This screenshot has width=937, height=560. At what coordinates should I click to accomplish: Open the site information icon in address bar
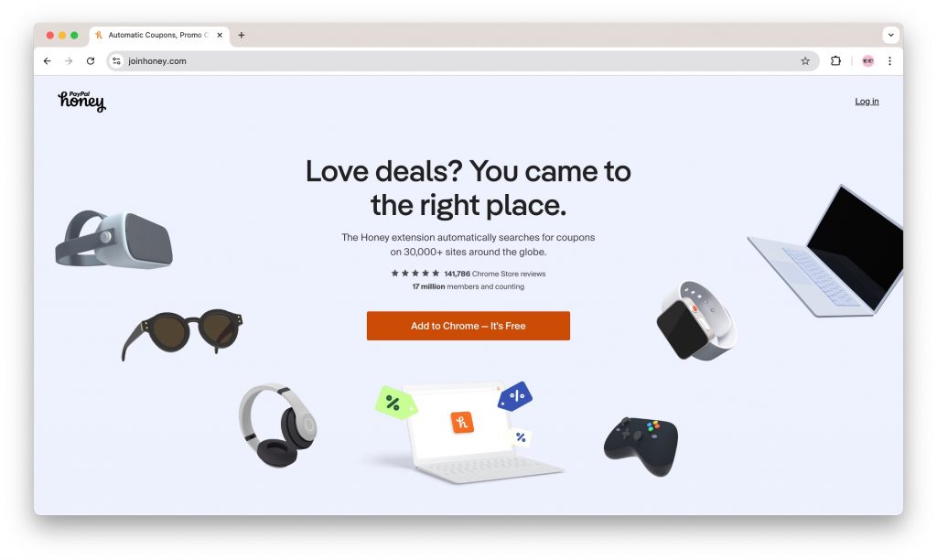(x=116, y=61)
